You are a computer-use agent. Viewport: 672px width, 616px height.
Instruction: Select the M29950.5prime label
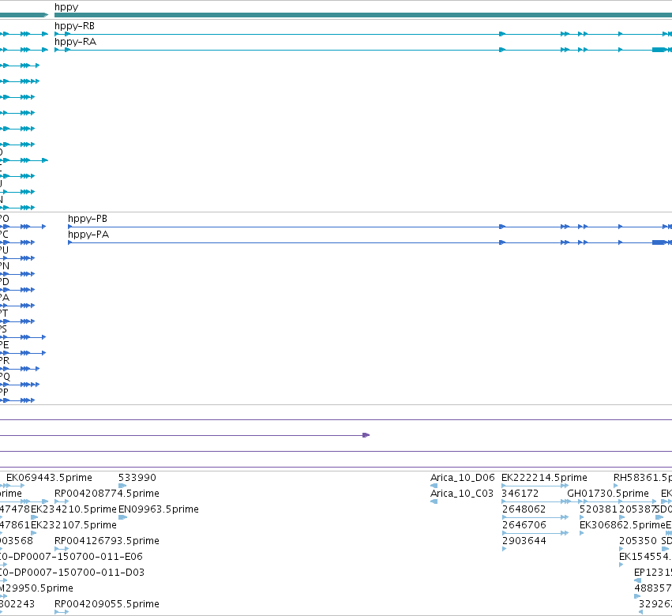[x=36, y=588]
